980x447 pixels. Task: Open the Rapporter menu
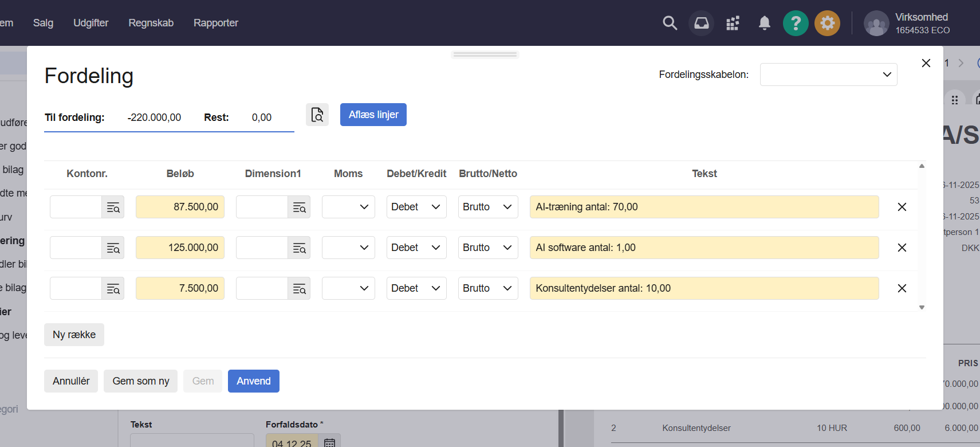tap(215, 23)
